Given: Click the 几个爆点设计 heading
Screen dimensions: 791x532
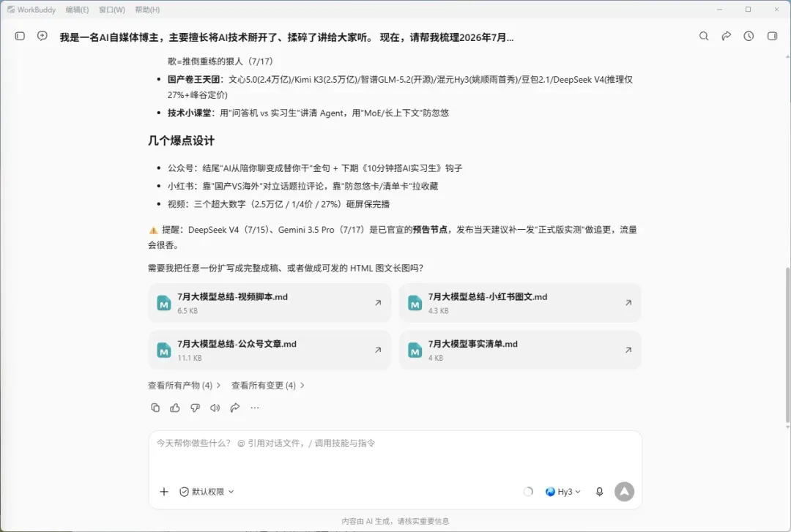Looking at the screenshot, I should 181,141.
